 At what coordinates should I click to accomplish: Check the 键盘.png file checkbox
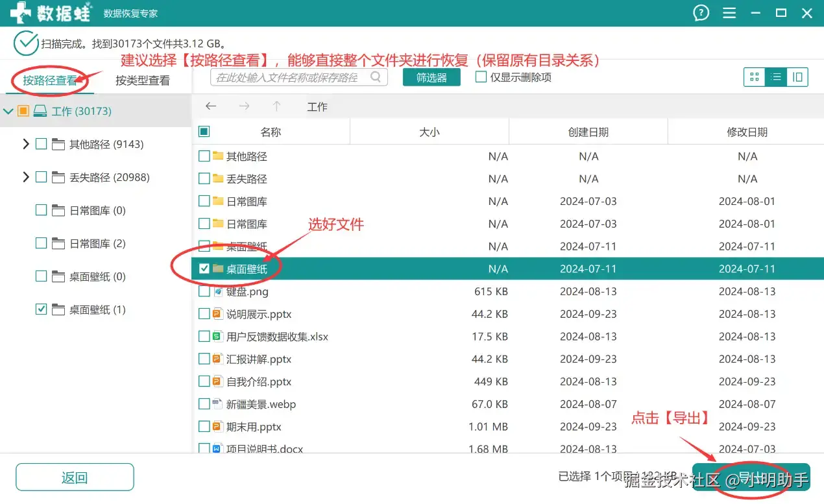click(x=204, y=291)
